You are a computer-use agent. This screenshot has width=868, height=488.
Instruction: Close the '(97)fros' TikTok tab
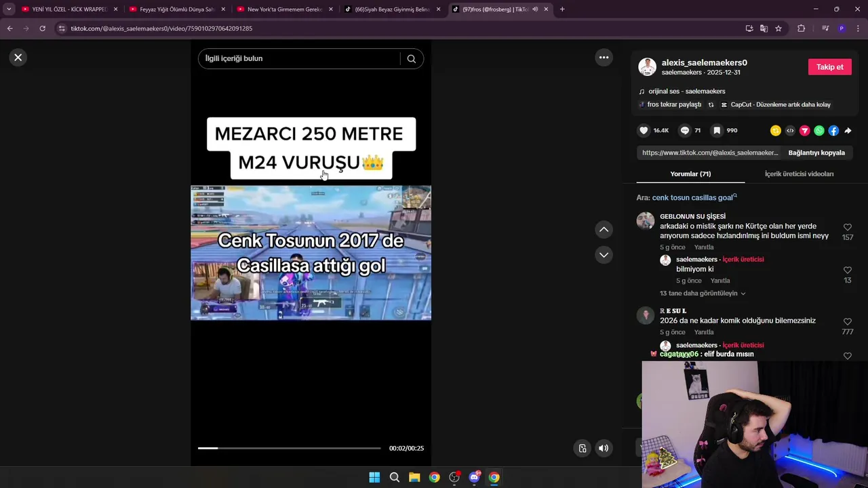pyautogui.click(x=546, y=9)
